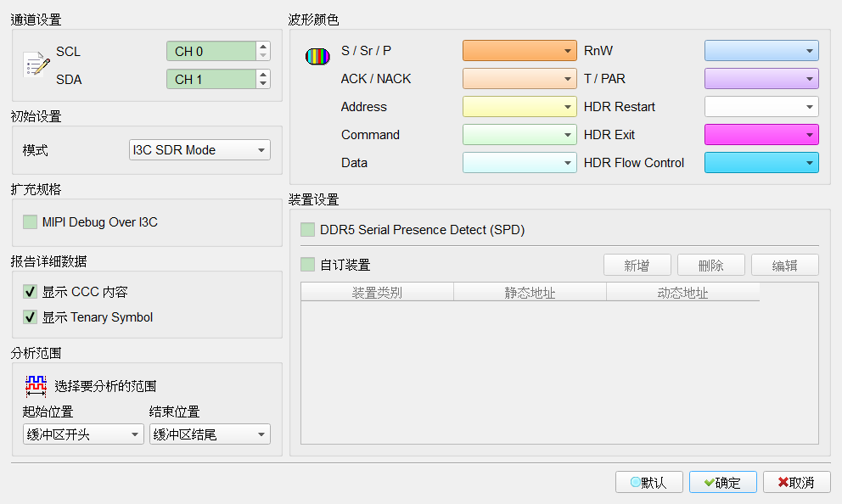Viewport: 842px width, 504px height.
Task: Open T / PAR color dropdown
Action: coord(761,78)
